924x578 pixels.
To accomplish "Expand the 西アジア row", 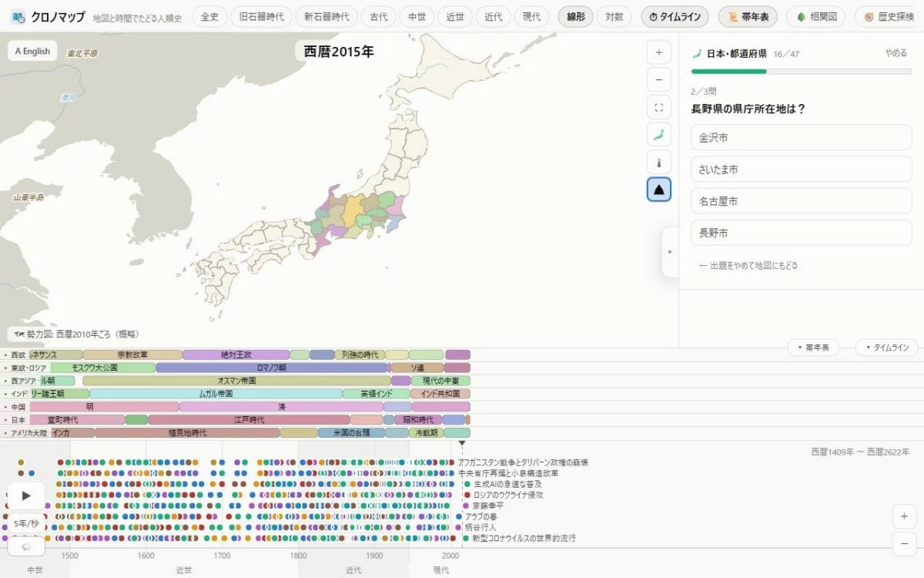I will pyautogui.click(x=21, y=381).
